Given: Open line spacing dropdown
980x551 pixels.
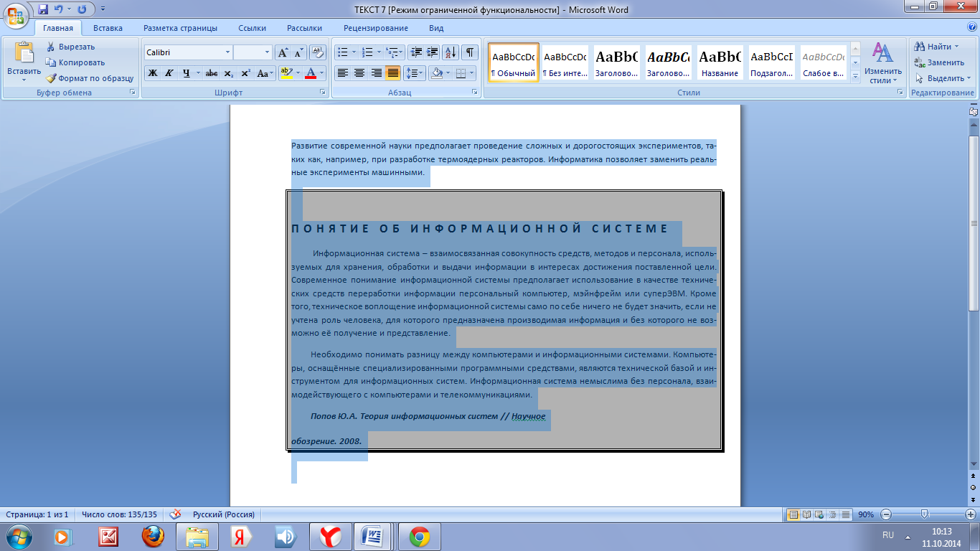Looking at the screenshot, I should click(415, 73).
